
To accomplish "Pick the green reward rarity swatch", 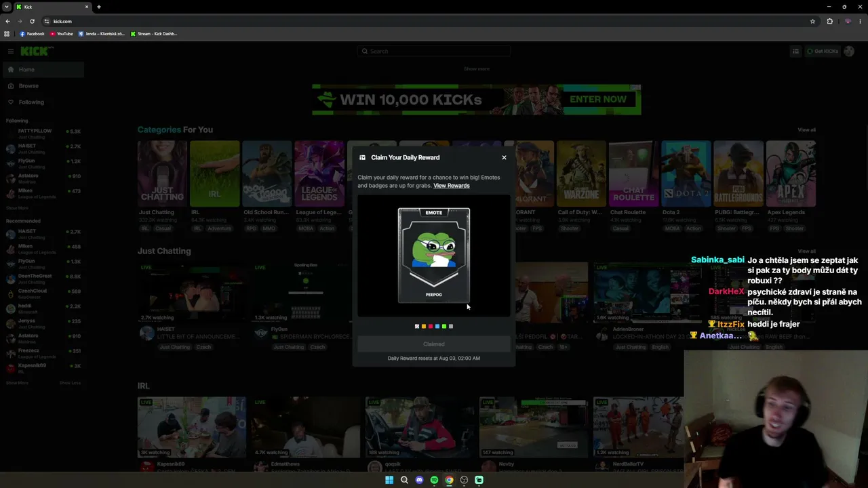I will point(444,327).
